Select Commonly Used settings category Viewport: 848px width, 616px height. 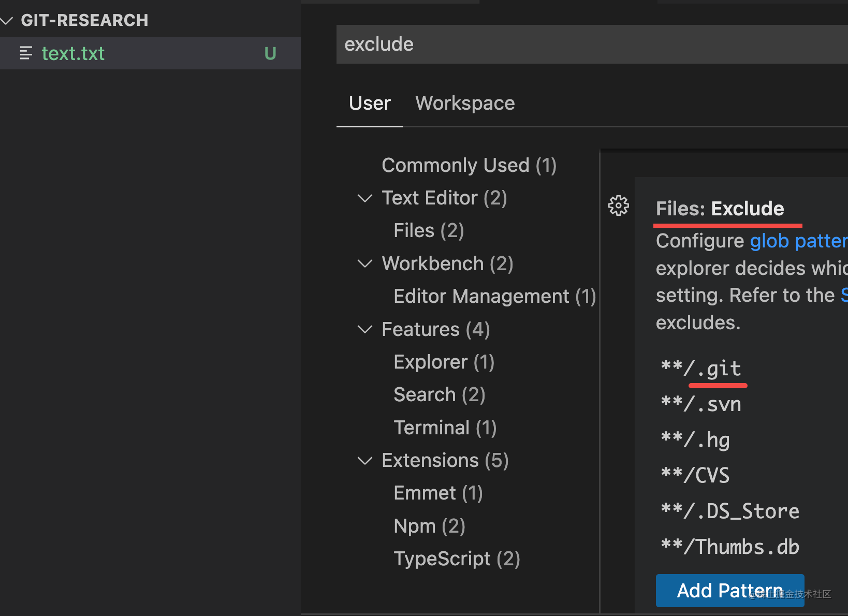coord(469,166)
